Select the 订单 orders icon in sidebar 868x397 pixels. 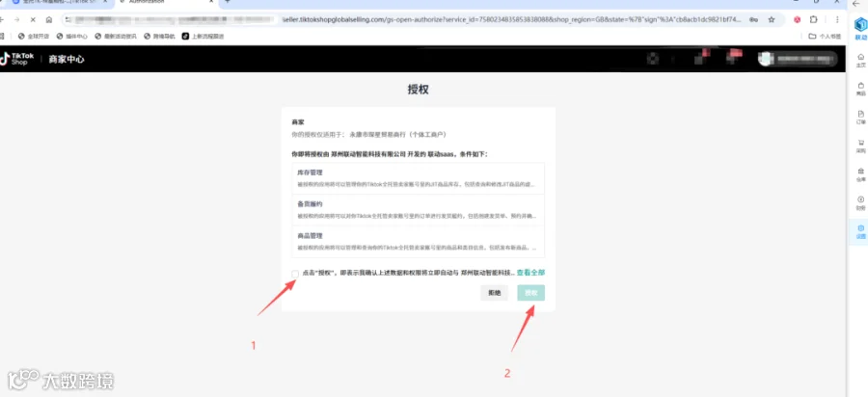pyautogui.click(x=860, y=117)
